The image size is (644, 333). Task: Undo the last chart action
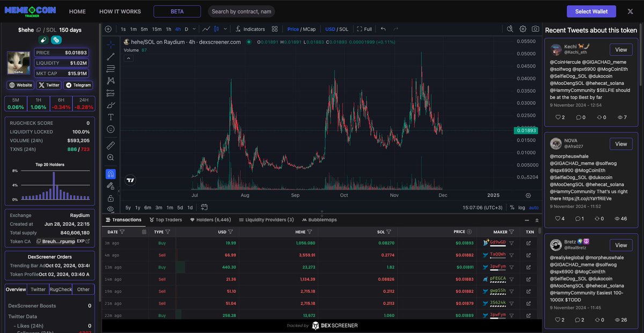[x=383, y=29]
